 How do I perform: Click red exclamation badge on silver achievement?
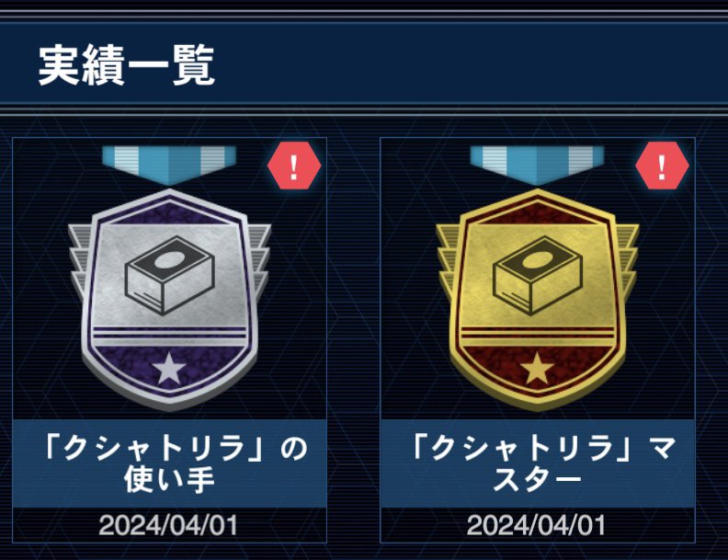[294, 166]
